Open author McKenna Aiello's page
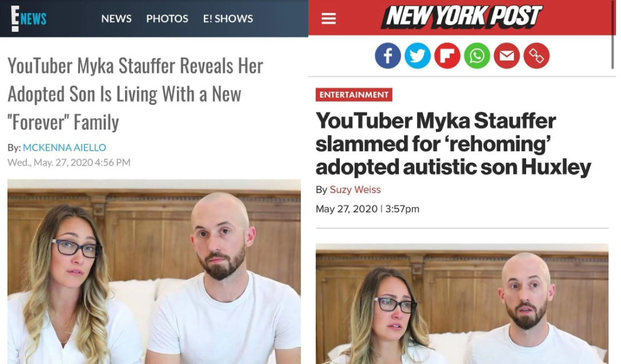 64,148
